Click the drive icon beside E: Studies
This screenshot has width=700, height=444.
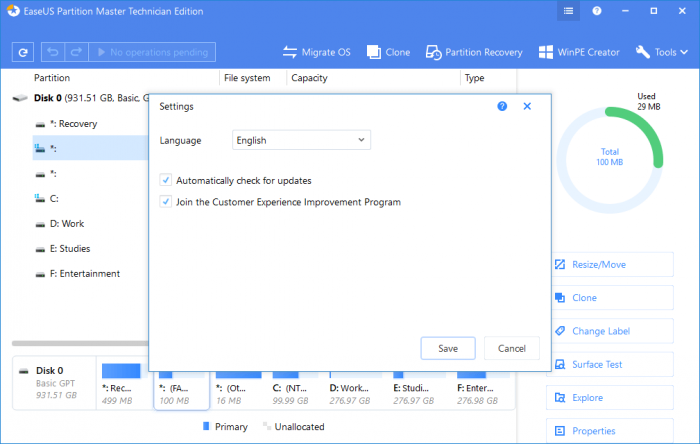40,249
